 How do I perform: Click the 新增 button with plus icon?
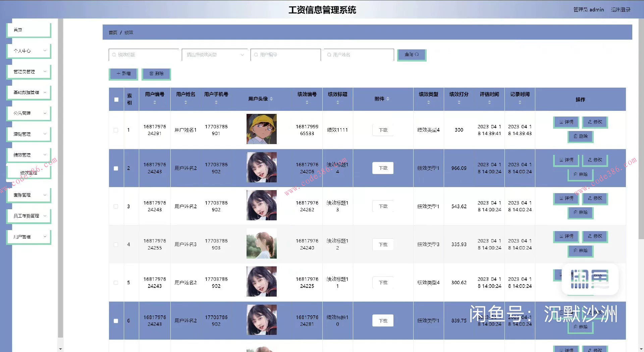click(123, 74)
